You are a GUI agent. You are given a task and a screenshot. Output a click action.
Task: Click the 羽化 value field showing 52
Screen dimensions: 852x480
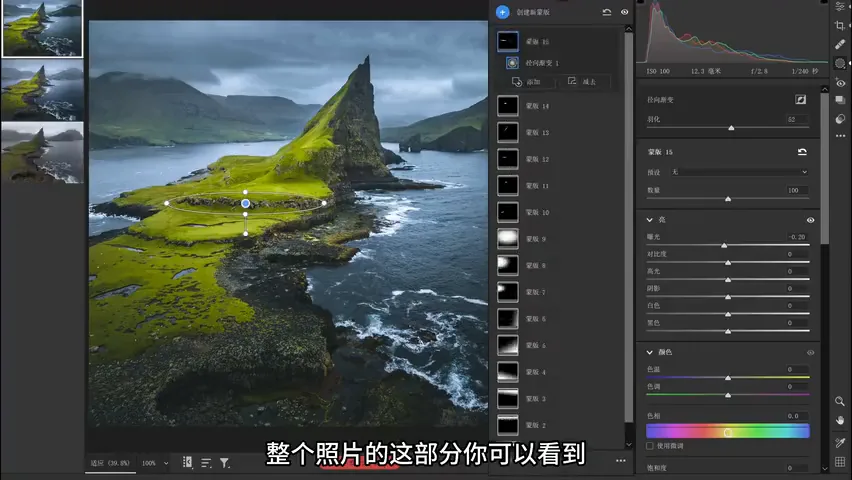click(797, 119)
